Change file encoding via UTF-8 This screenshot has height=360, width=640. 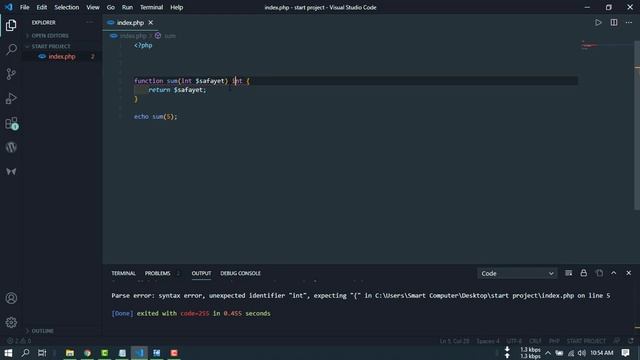point(514,341)
